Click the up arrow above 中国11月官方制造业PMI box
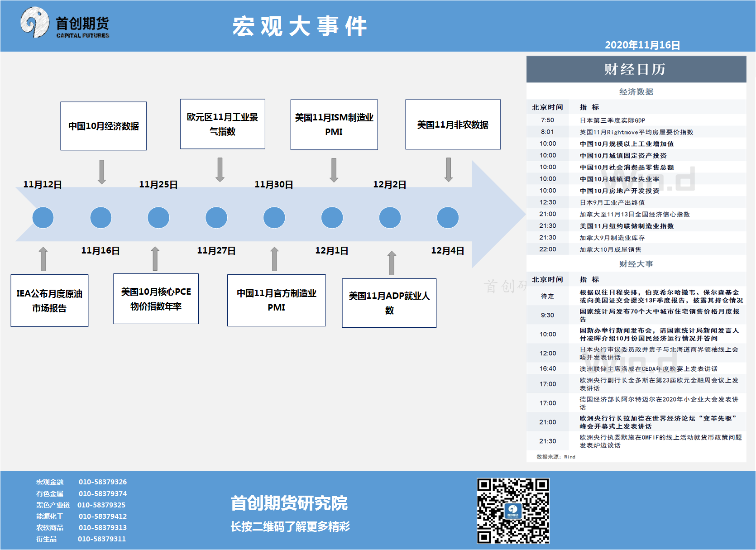756x550 pixels. pyautogui.click(x=274, y=259)
